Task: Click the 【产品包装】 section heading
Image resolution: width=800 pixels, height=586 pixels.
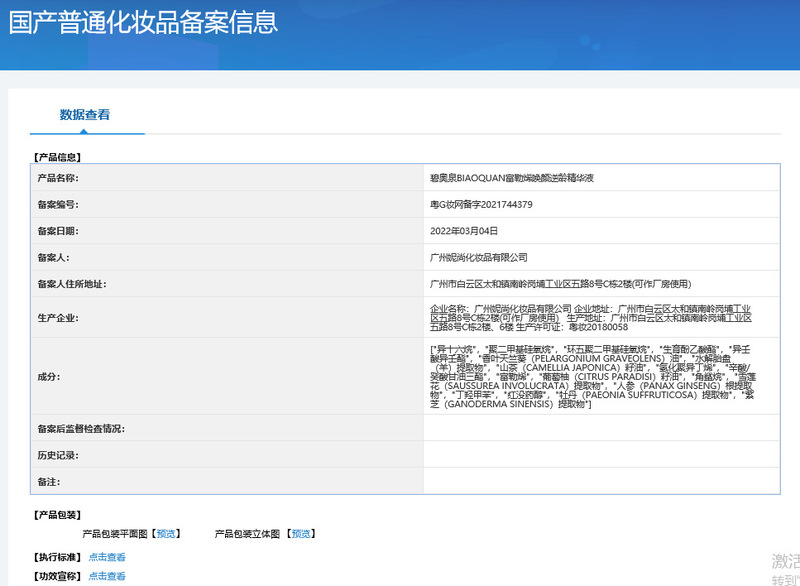Action: point(57,515)
